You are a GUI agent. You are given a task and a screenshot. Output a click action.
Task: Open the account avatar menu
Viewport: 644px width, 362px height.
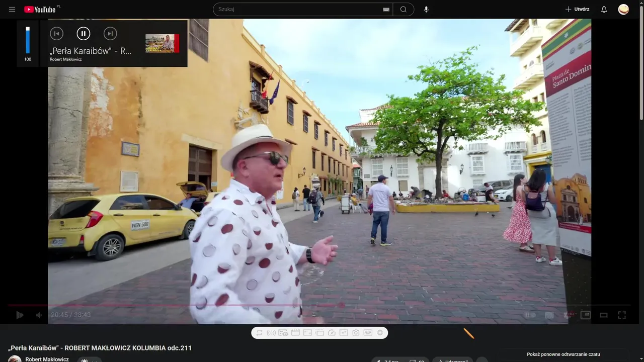tap(623, 10)
